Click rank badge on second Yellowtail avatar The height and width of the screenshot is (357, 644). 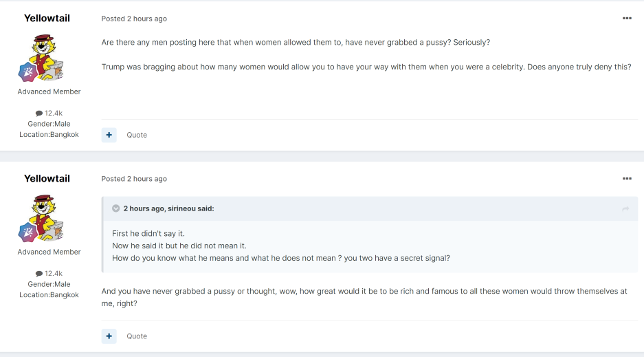pos(28,232)
